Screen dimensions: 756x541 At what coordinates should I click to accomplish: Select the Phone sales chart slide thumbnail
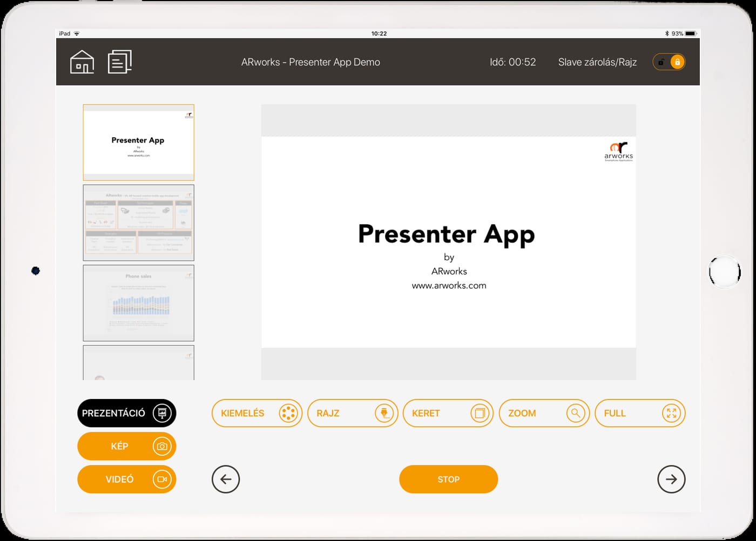pos(138,303)
